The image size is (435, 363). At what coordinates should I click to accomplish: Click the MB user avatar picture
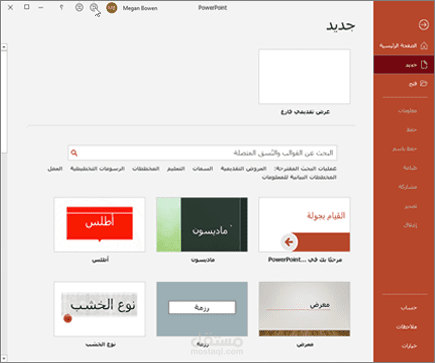[x=112, y=8]
